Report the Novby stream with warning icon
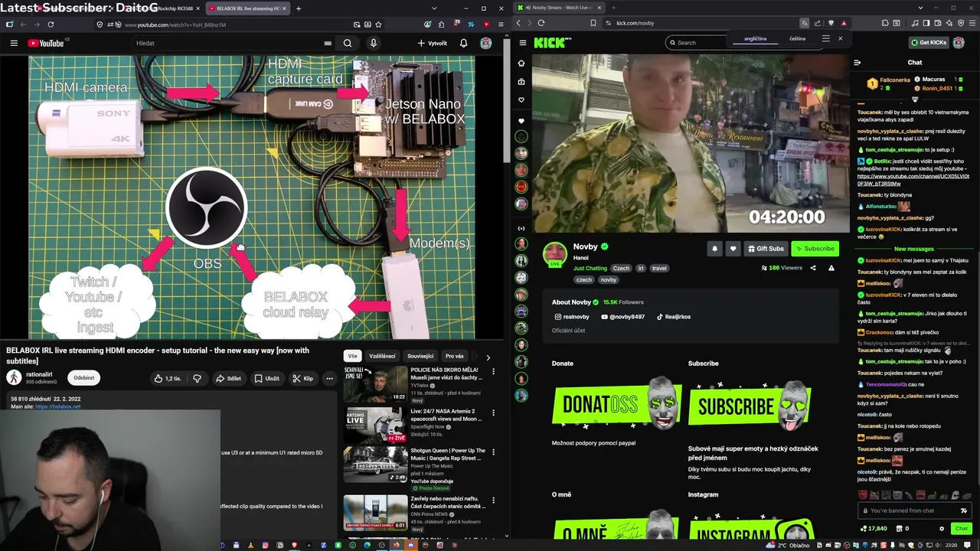This screenshot has width=980, height=551. pyautogui.click(x=831, y=268)
